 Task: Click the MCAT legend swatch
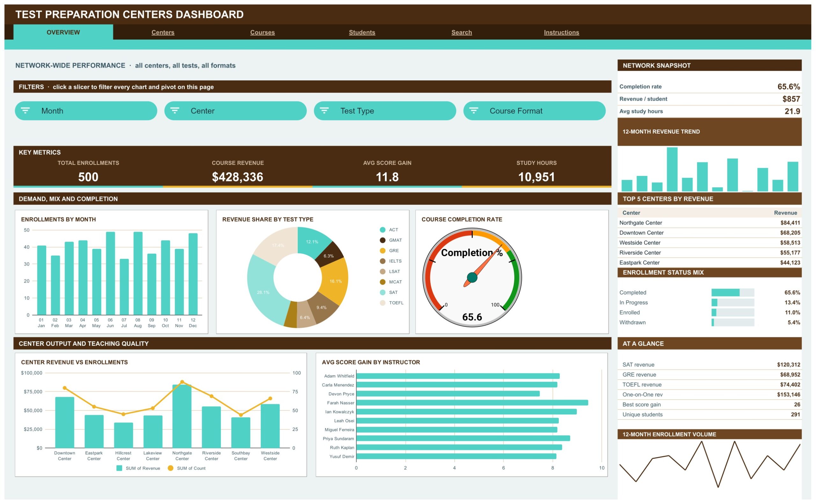point(382,282)
